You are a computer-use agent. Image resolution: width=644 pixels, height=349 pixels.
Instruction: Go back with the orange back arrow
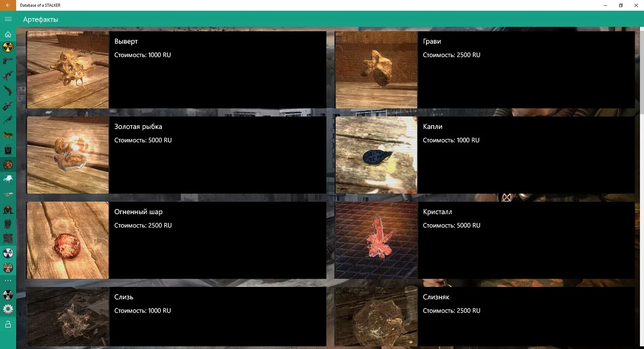(8, 5)
